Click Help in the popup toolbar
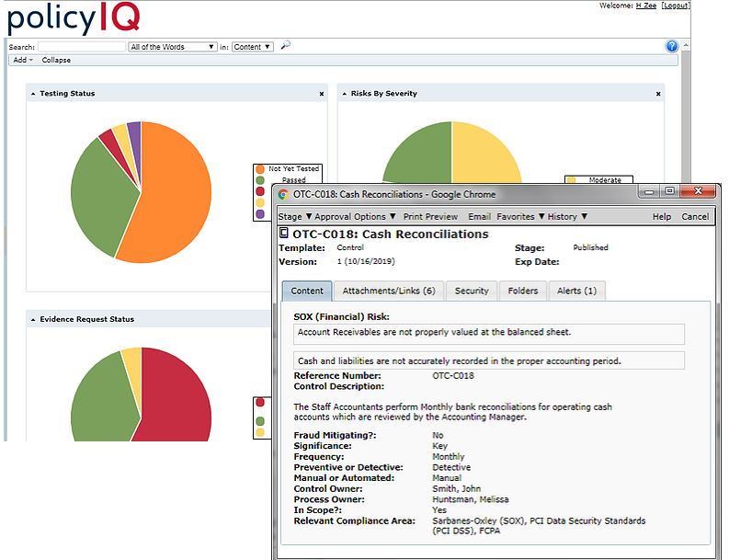 pyautogui.click(x=662, y=216)
